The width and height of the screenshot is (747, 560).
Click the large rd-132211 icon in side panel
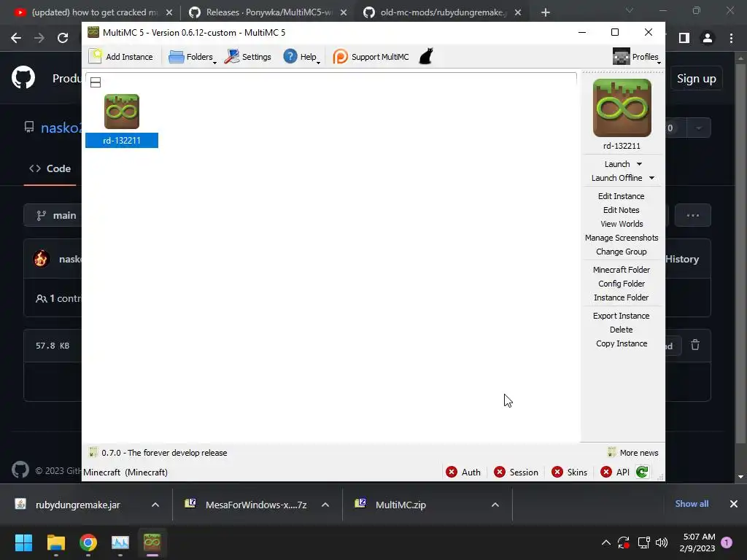(622, 108)
